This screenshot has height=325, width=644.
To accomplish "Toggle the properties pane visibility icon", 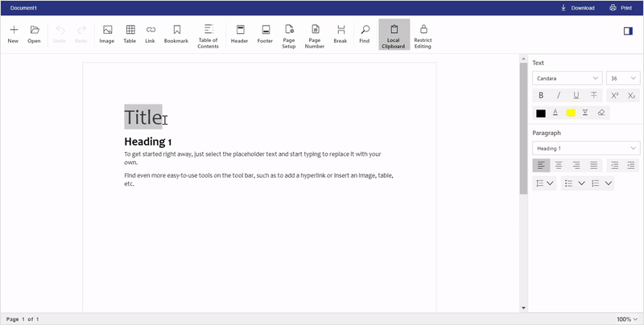I will click(x=627, y=31).
